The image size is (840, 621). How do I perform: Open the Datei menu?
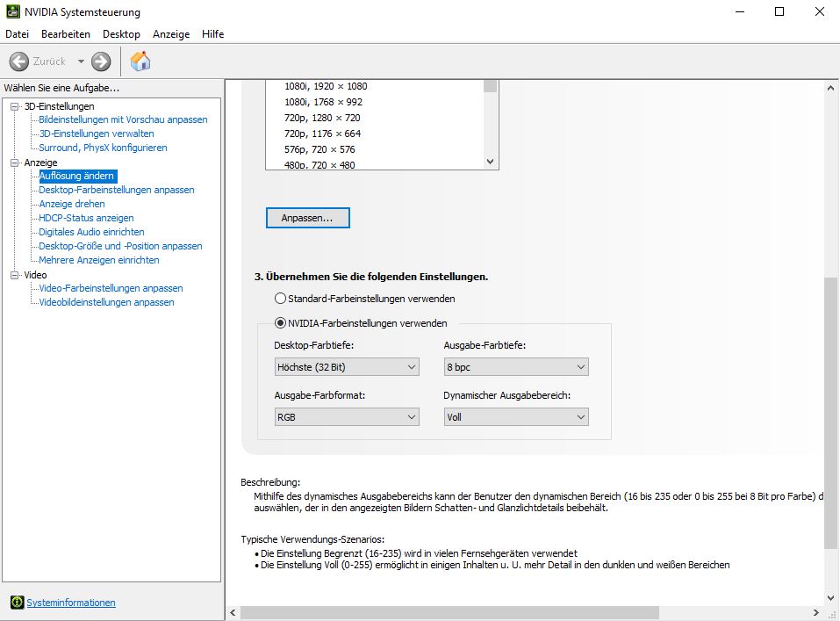tap(18, 33)
